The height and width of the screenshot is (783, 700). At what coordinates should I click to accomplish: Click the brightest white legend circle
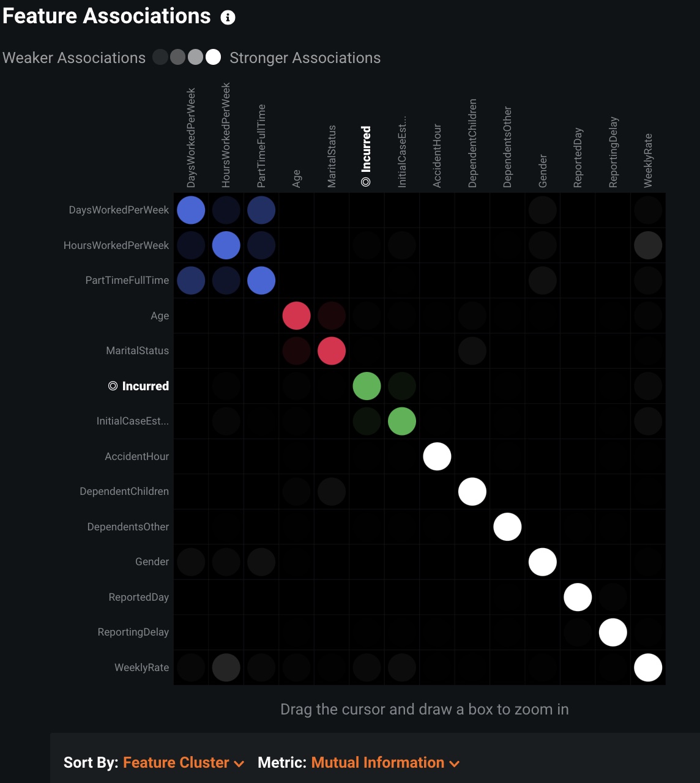pos(213,58)
